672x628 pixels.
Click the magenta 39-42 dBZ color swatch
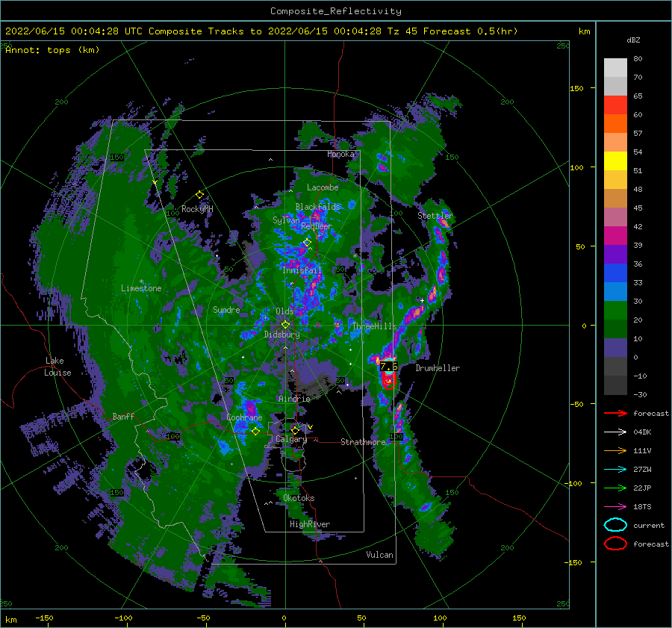pyautogui.click(x=615, y=235)
